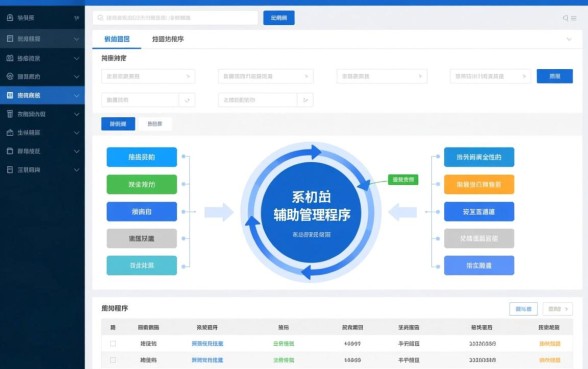The width and height of the screenshot is (588, 369).
Task: Expand the house-icon sidebar row via its chevron
Action: 76,133
